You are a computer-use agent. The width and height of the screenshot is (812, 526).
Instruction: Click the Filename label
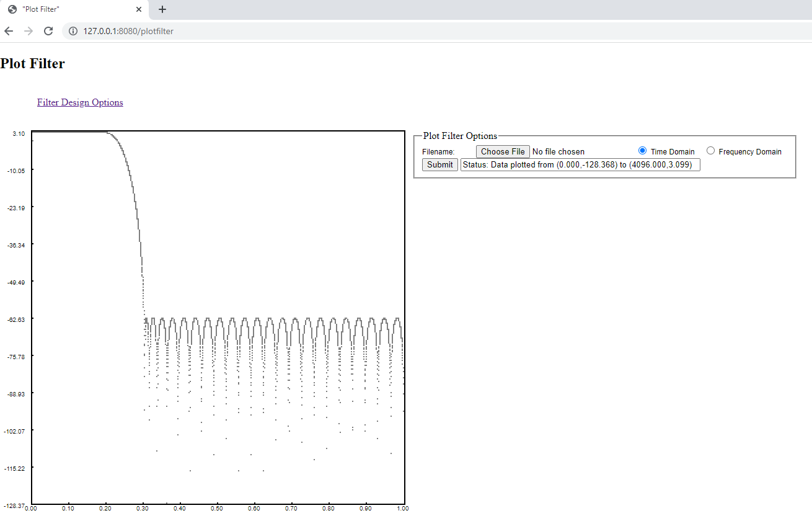(440, 151)
